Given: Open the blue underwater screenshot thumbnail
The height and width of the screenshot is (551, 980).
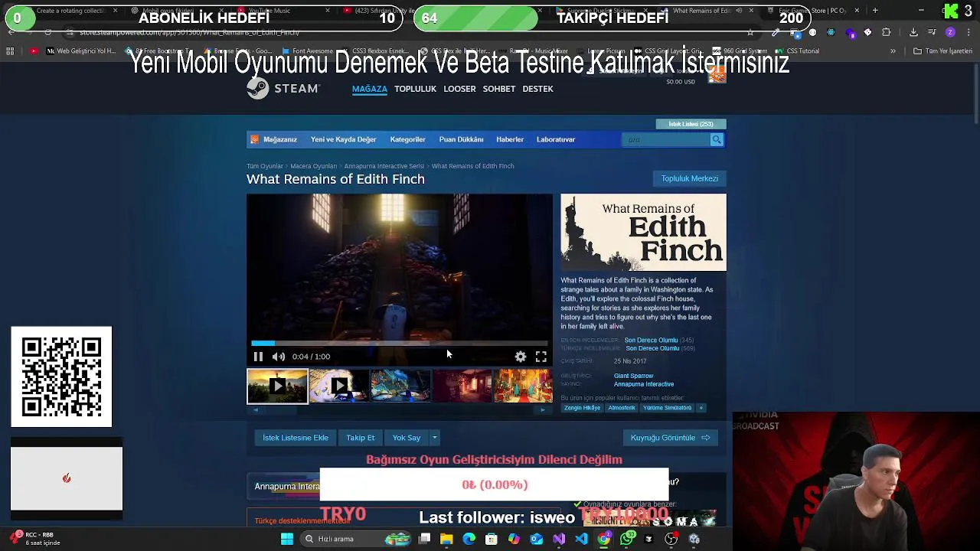Looking at the screenshot, I should [400, 386].
